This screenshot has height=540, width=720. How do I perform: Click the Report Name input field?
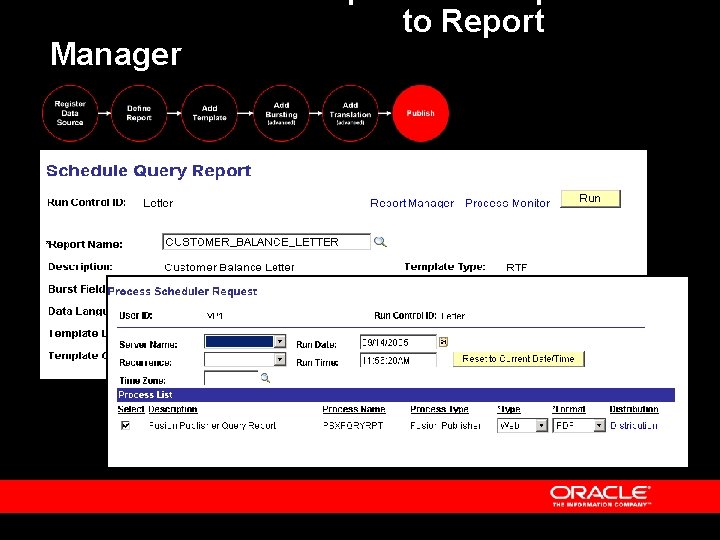[266, 242]
